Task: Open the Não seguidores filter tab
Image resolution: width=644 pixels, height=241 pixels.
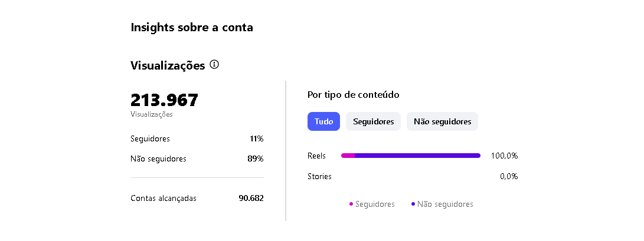Action: (442, 121)
